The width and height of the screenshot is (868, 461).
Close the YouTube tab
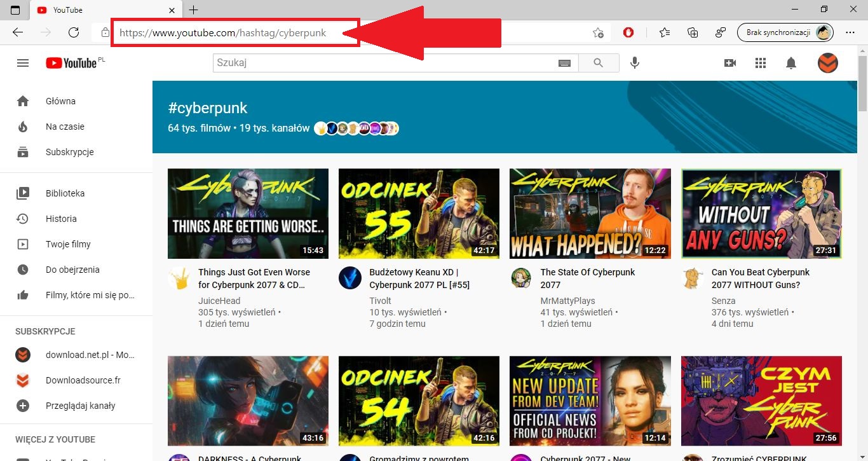[x=172, y=10]
